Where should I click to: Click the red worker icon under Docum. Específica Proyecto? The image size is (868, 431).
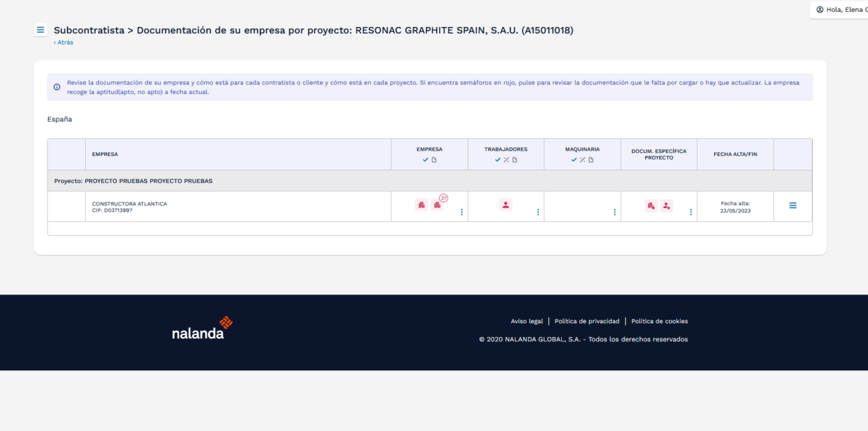(x=667, y=206)
